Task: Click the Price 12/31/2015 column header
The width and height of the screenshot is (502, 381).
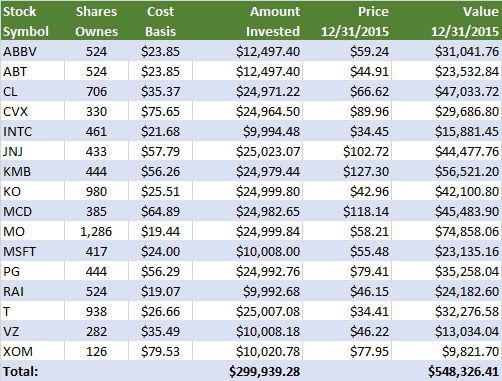Action: [x=347, y=21]
